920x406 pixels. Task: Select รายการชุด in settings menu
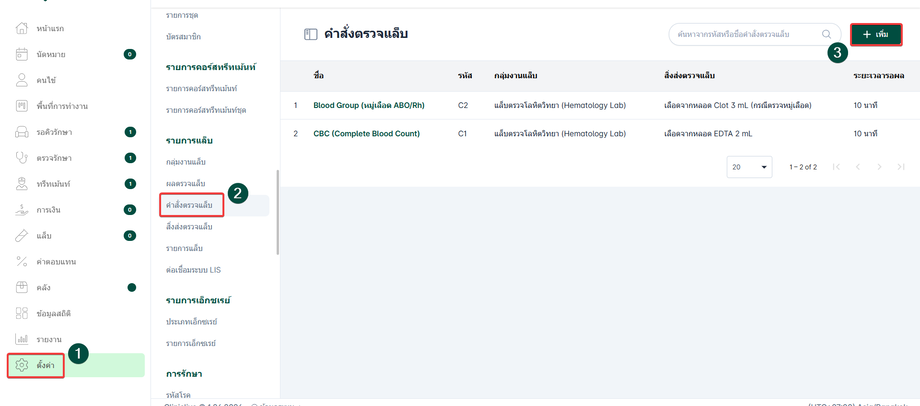click(x=182, y=14)
